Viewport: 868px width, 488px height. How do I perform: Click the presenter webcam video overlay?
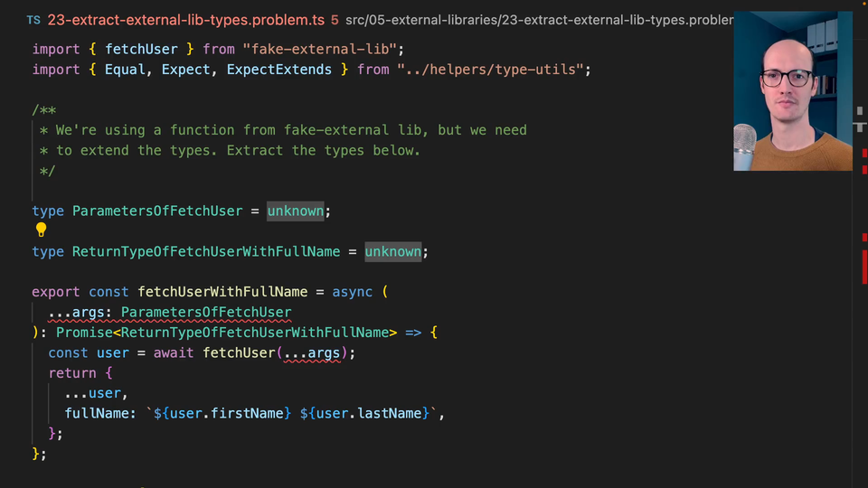(792, 90)
